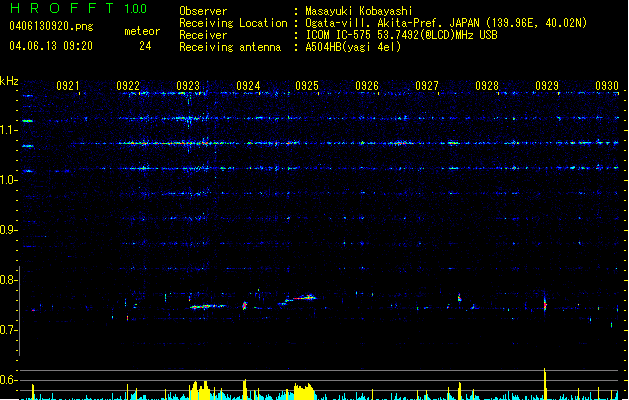Select the ICOM IC-575 receiver text
The width and height of the screenshot is (629, 400).
click(401, 35)
